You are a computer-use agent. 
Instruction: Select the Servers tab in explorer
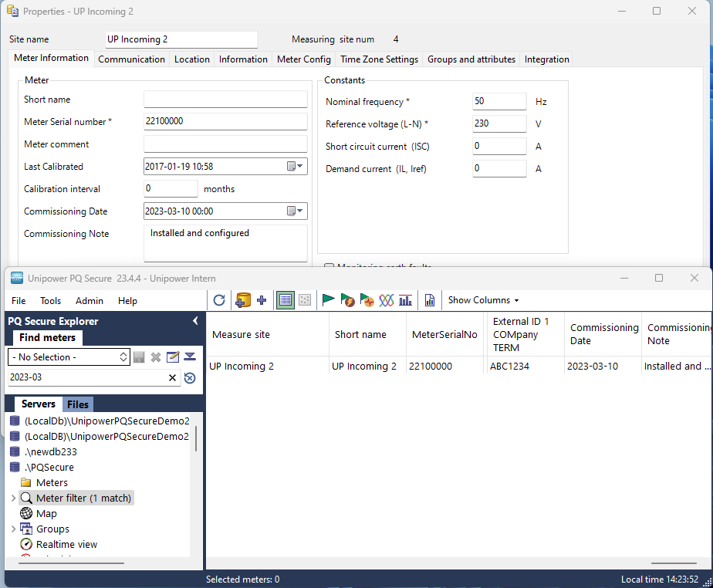39,404
